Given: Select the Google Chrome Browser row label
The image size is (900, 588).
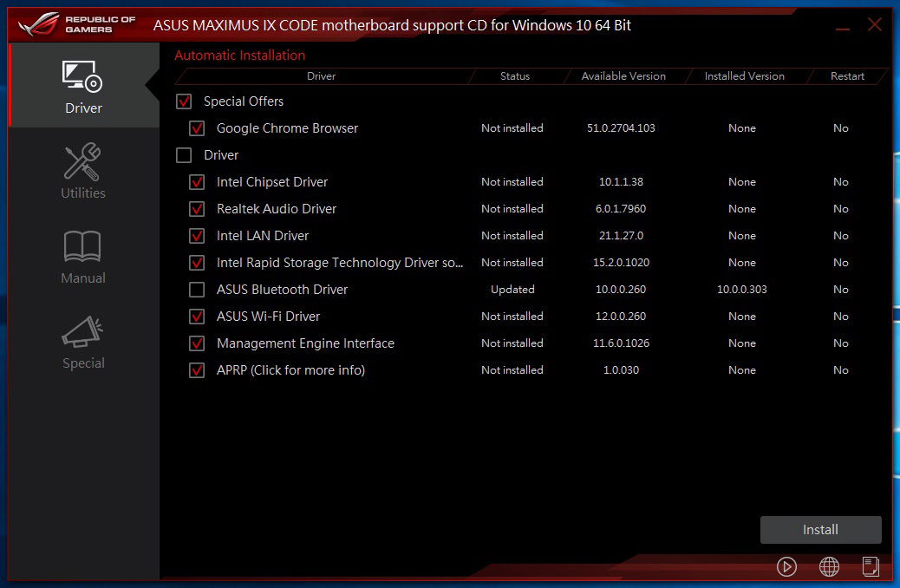Looking at the screenshot, I should point(287,128).
